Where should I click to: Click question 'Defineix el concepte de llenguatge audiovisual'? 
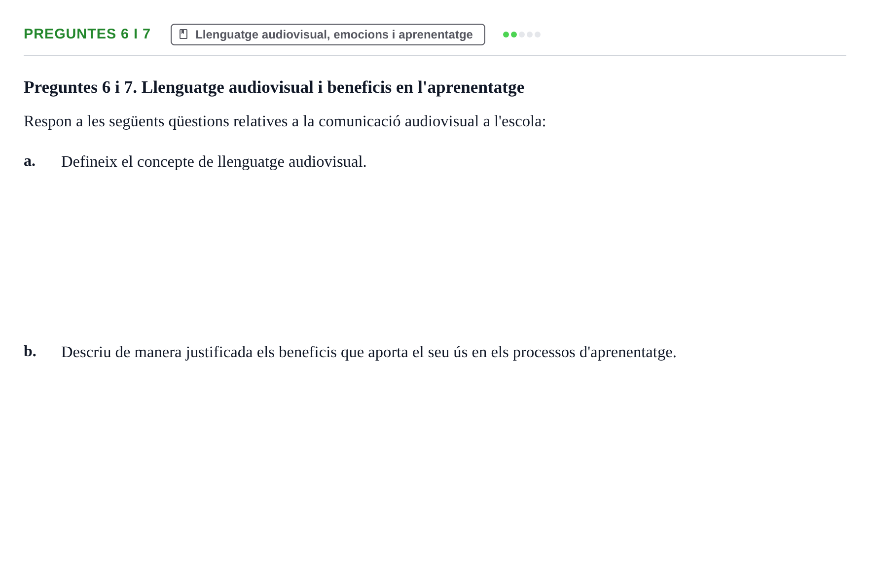pos(214,162)
